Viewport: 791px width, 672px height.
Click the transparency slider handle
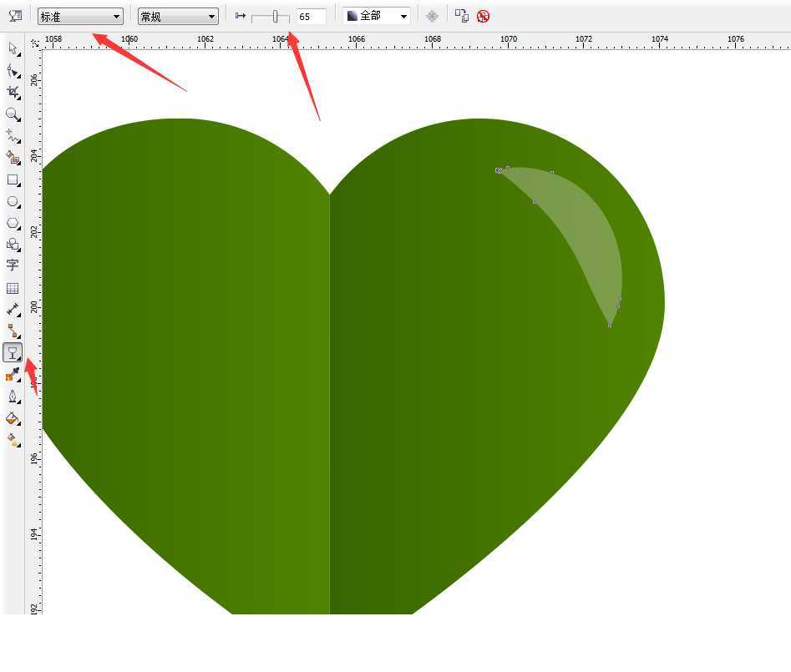coord(275,16)
